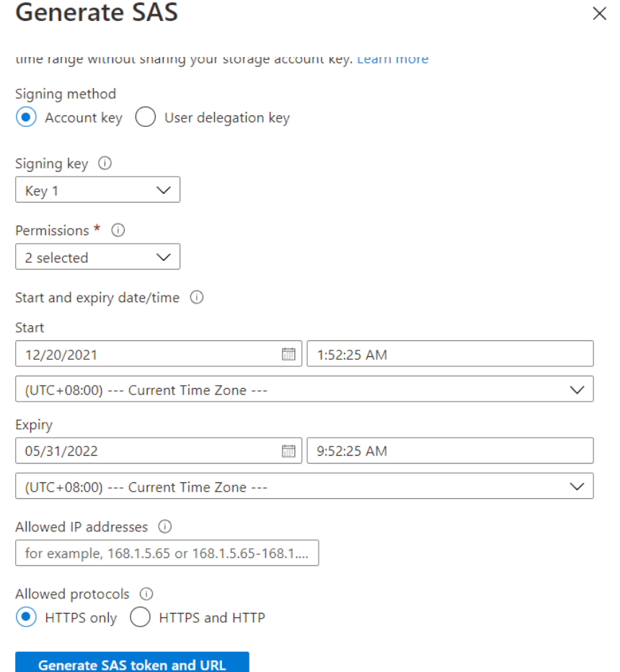Open the Start date calendar picker

coord(288,354)
